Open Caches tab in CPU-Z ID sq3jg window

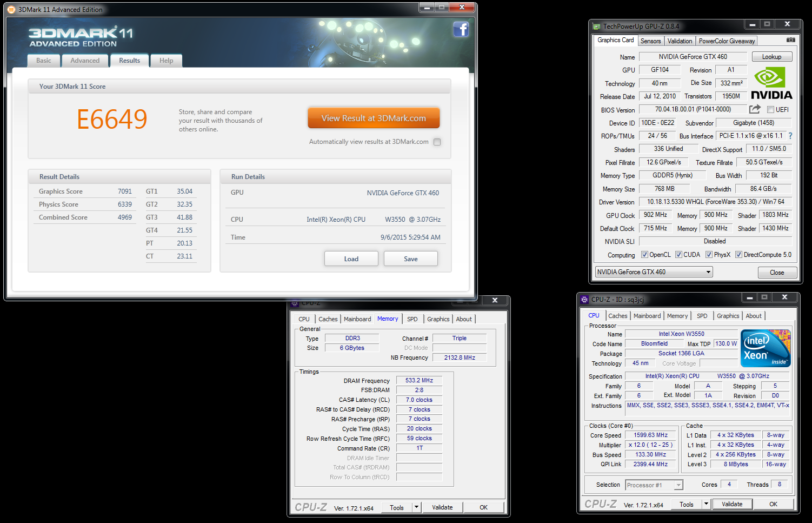618,316
